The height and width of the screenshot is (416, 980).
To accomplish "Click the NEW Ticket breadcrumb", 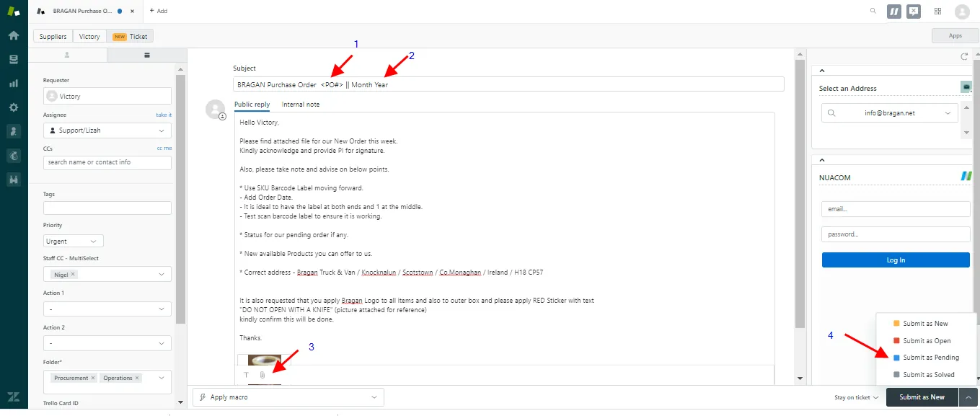I will click(130, 36).
